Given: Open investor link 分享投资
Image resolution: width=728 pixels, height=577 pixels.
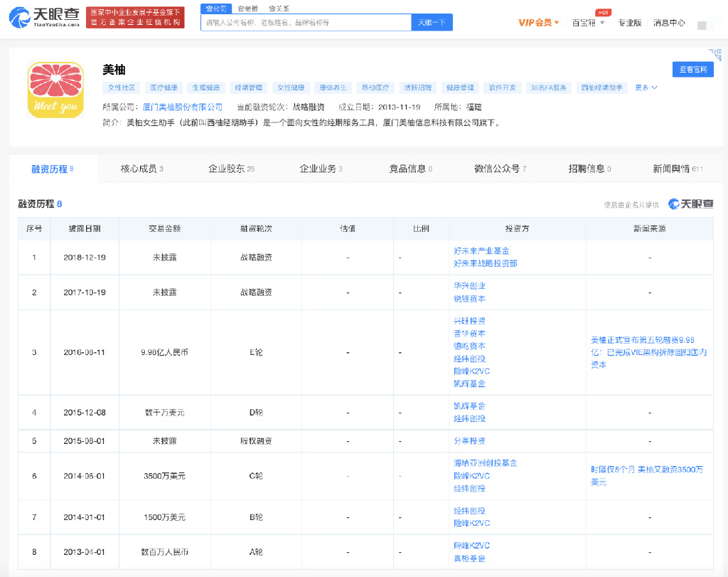Looking at the screenshot, I should 469,441.
